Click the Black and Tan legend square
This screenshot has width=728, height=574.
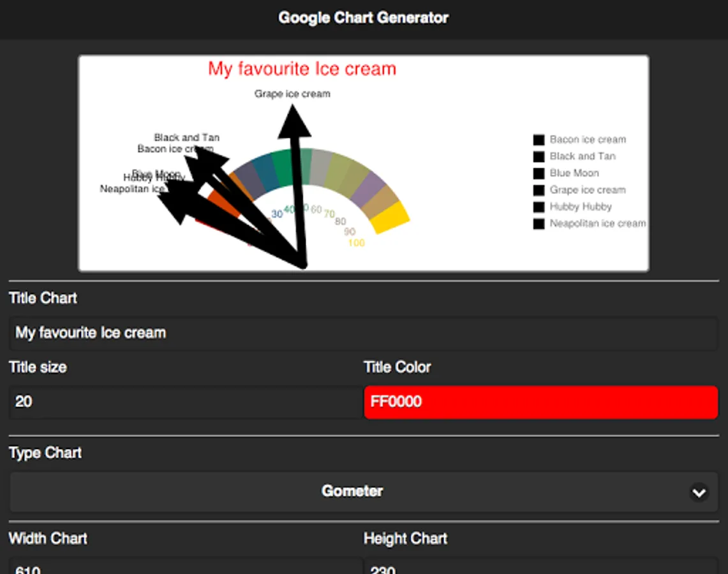(x=539, y=156)
